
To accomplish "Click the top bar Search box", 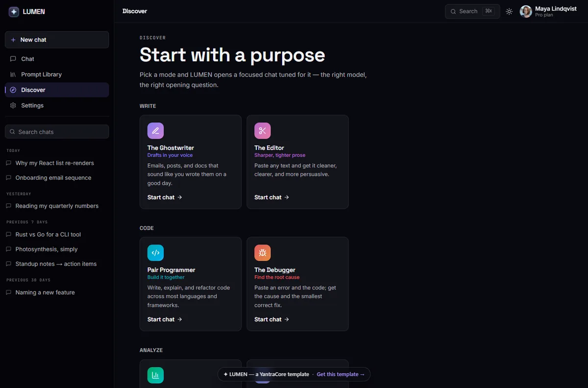I will pos(472,11).
